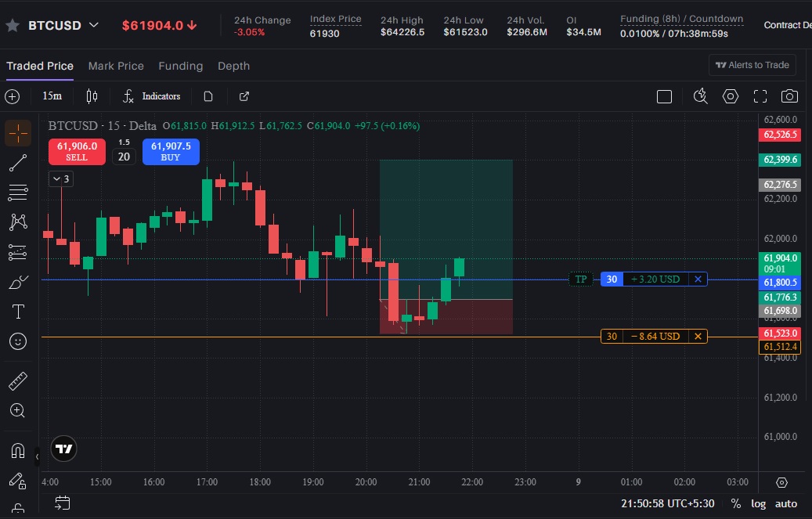This screenshot has height=519, width=812.
Task: Click the 61,800.5 blue price label
Action: tap(780, 283)
